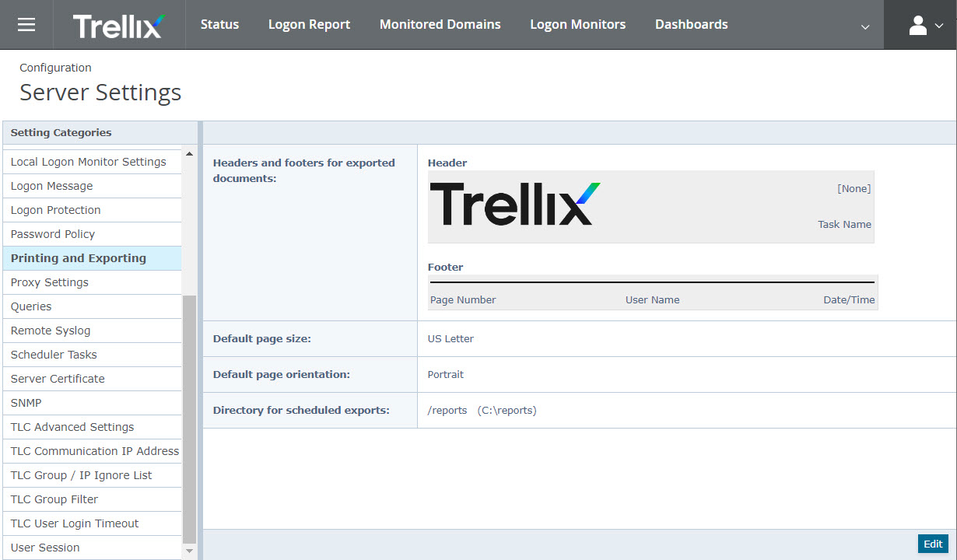957x560 pixels.
Task: Click Default page orientation label
Action: [x=281, y=374]
